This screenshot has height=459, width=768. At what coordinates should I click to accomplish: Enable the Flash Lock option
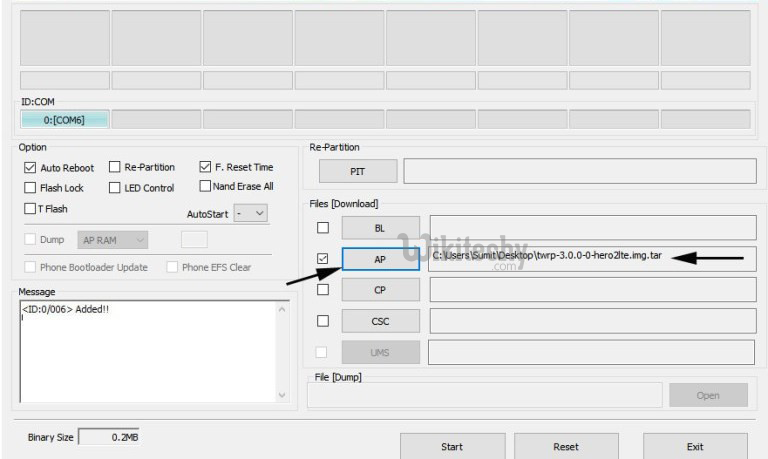tap(30, 188)
